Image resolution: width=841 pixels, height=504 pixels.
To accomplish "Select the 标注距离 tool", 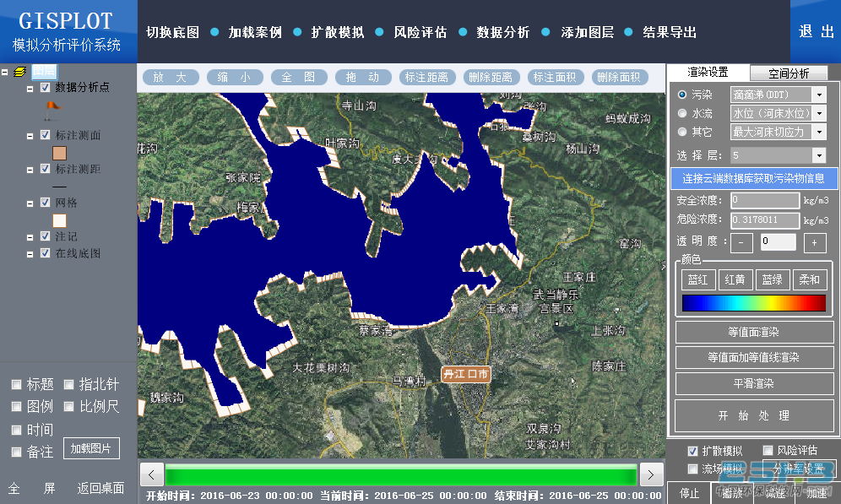I will (x=427, y=77).
